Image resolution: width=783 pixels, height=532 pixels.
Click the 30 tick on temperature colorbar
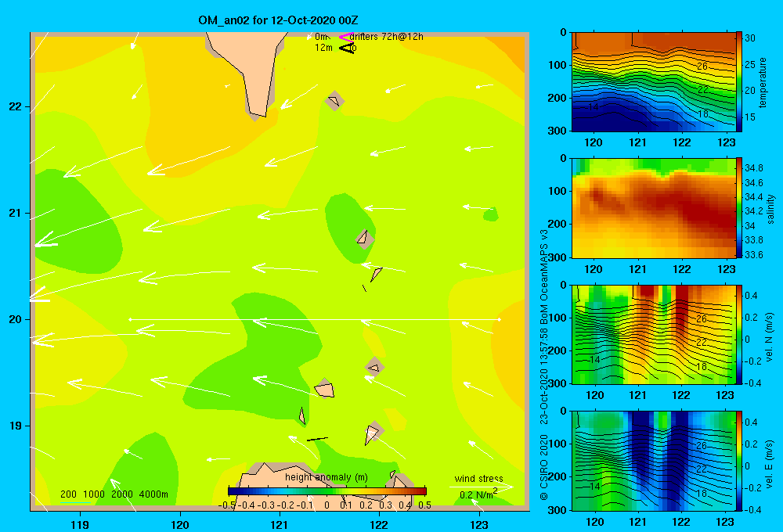pyautogui.click(x=750, y=38)
